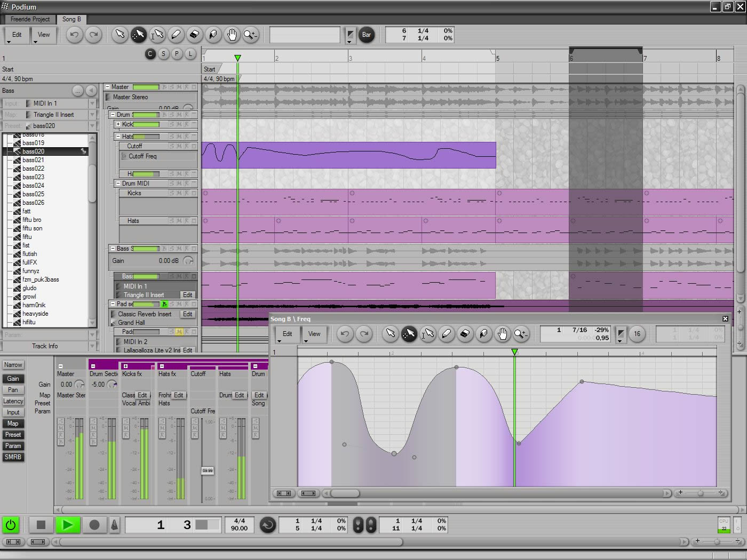
Task: Select the zoom tool in Song B \ Freq editor
Action: [520, 334]
